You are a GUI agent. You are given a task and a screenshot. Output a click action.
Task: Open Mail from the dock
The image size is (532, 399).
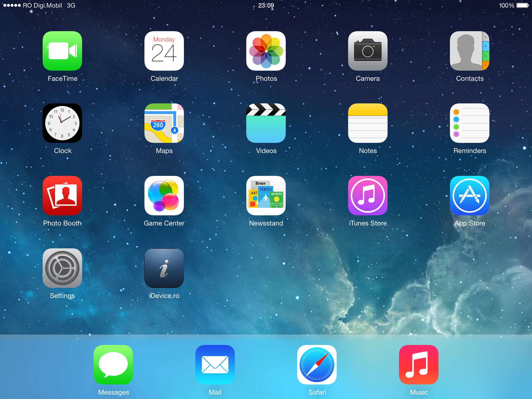[x=215, y=365]
